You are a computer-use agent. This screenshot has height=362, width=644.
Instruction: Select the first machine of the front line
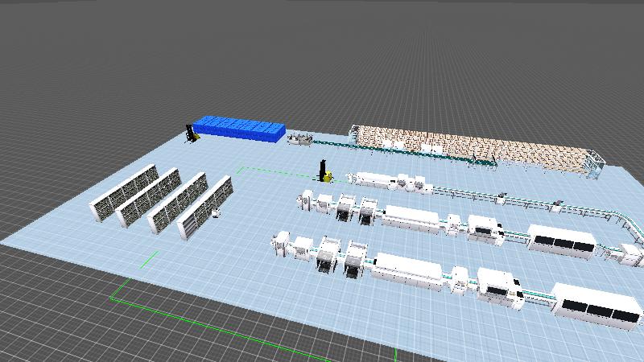point(282,245)
